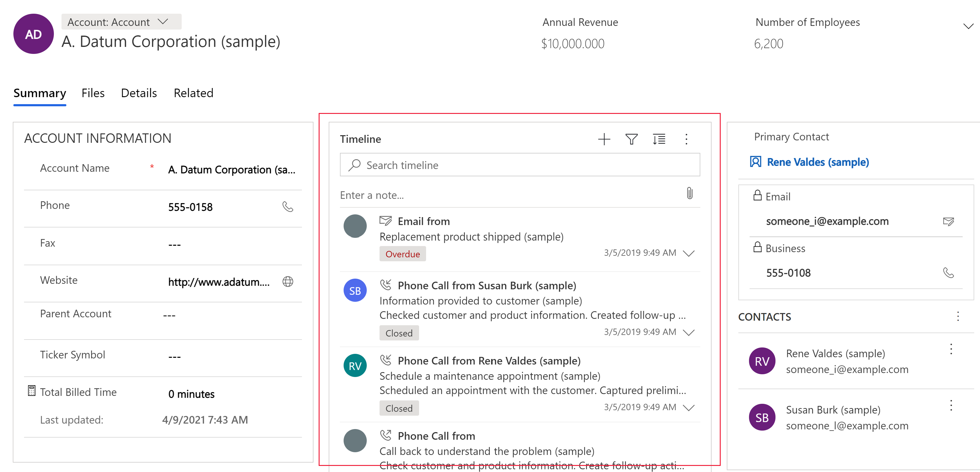Open the timeline more options menu icon
This screenshot has height=472, width=980.
pos(686,139)
